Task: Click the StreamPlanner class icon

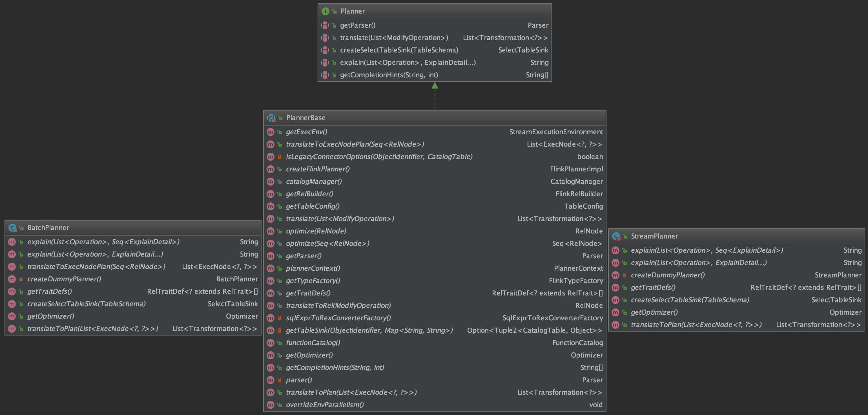Action: click(x=616, y=236)
